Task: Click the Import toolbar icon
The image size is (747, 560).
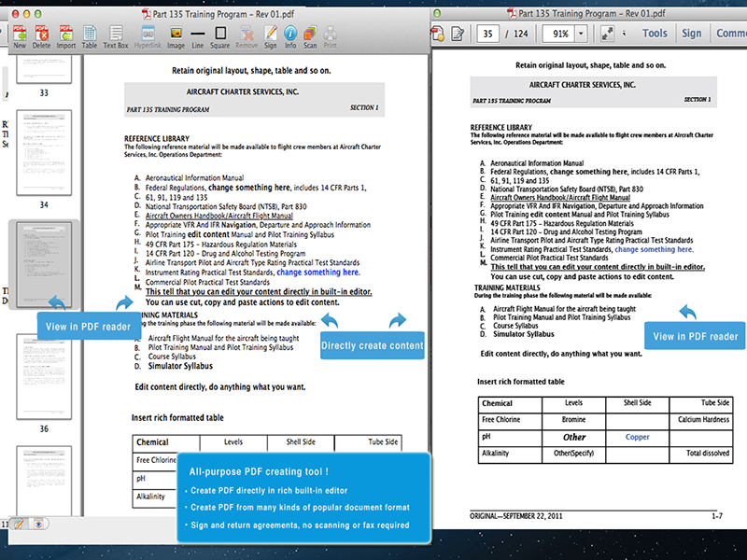Action: [65, 36]
